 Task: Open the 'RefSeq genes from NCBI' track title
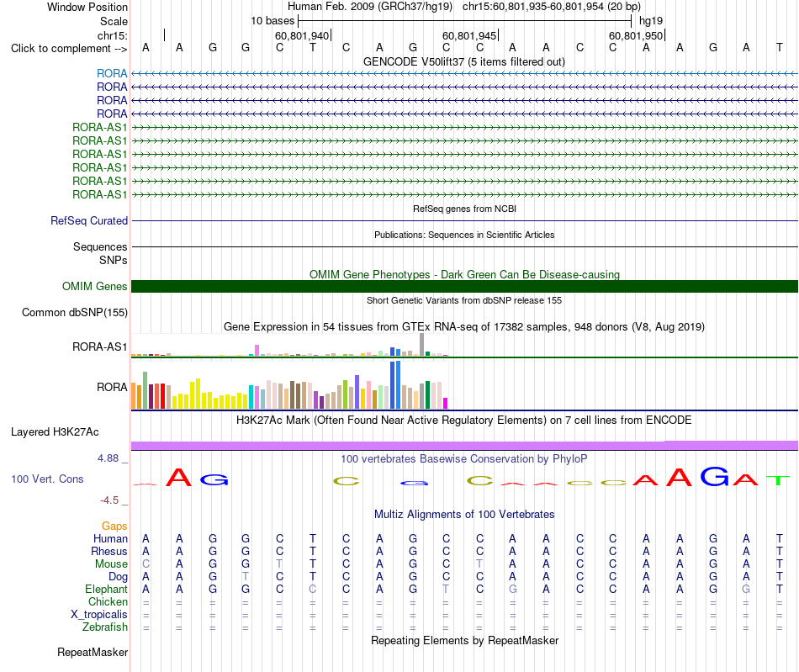[x=464, y=209]
